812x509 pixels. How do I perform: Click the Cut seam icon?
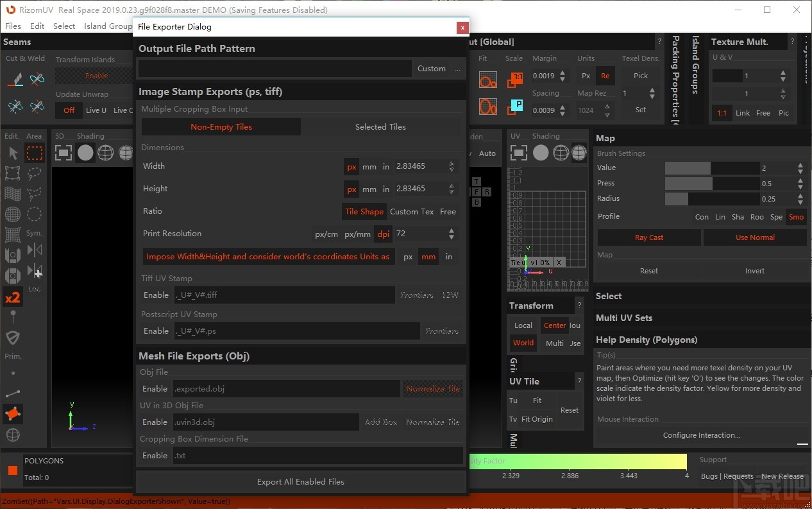pos(15,79)
